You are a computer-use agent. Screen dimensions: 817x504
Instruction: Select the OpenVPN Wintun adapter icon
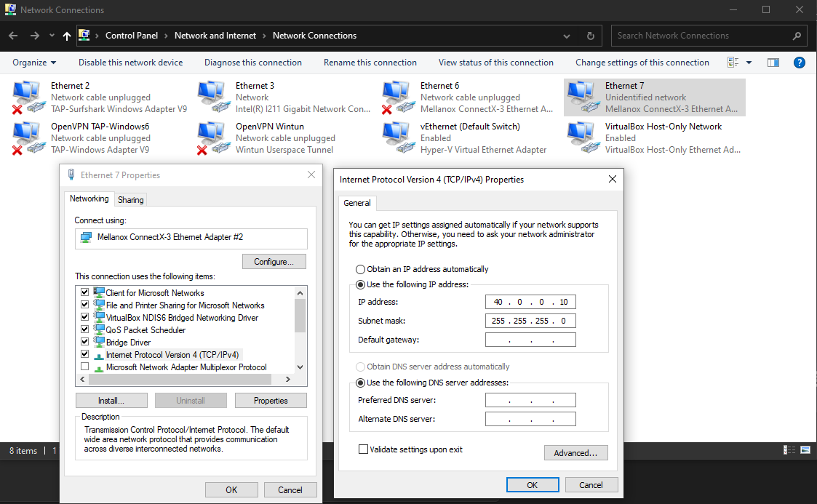tap(213, 138)
